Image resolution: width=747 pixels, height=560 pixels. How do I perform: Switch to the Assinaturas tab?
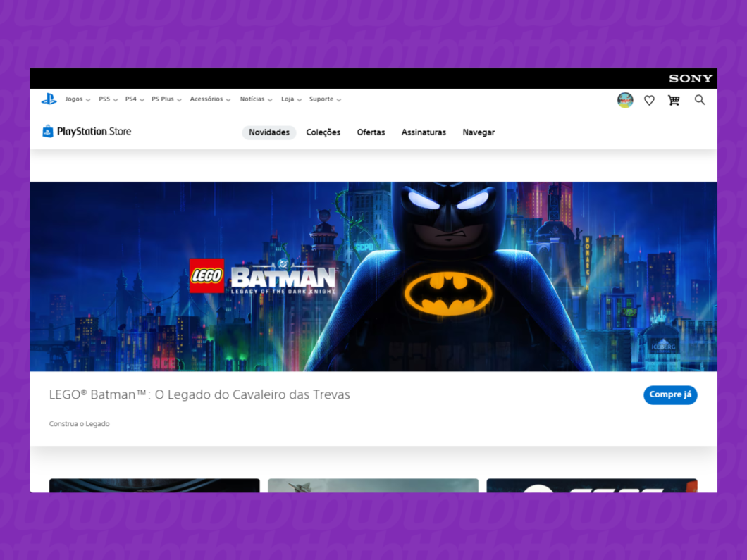click(424, 132)
